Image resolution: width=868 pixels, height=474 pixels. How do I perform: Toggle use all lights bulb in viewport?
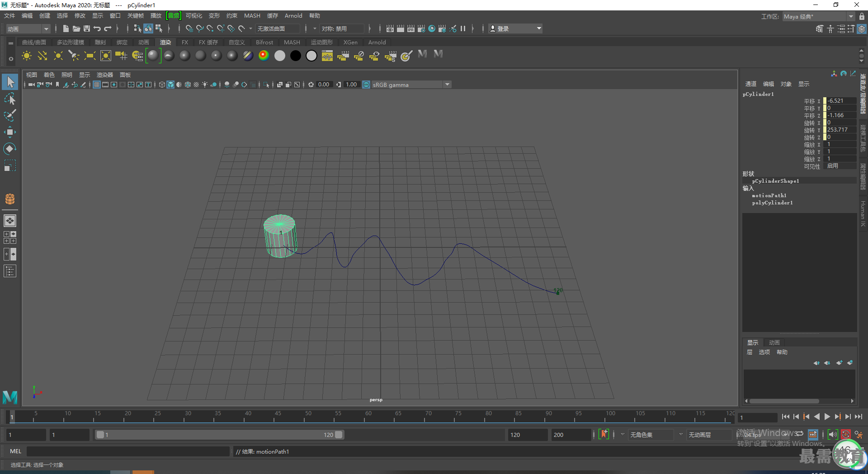(205, 85)
